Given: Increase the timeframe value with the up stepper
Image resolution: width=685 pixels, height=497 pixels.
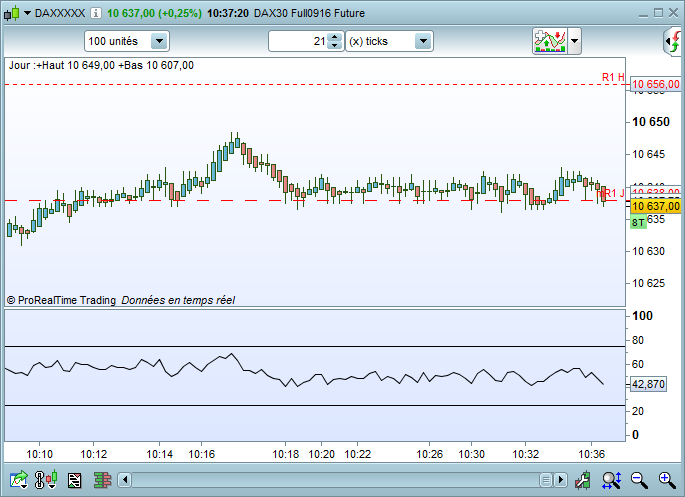Looking at the screenshot, I should 335,37.
